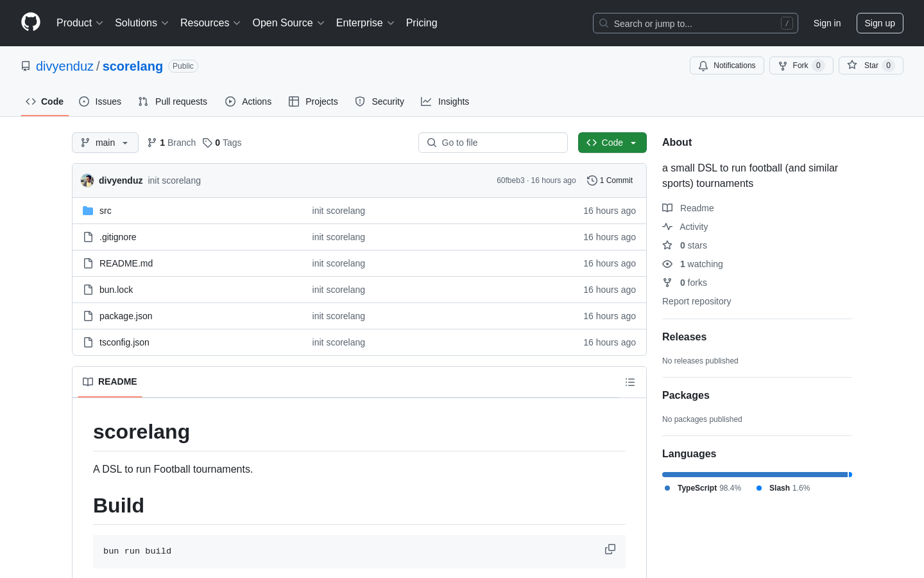924x578 pixels.
Task: Expand the Open Source menu
Action: click(x=289, y=23)
